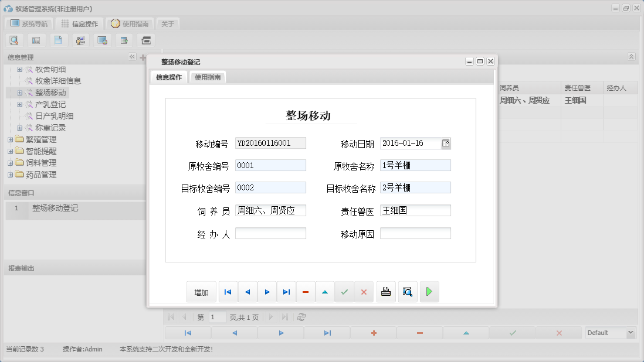This screenshot has height=362, width=644.
Task: Open the Default combo box dropdown
Action: pyautogui.click(x=632, y=332)
